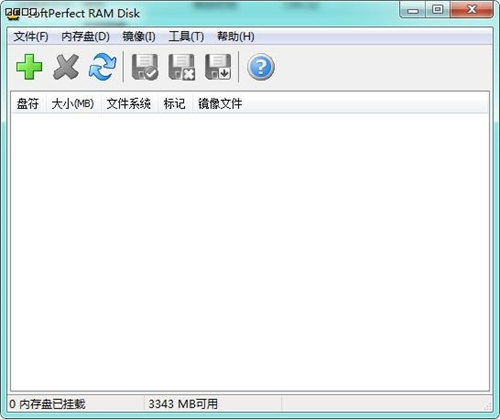This screenshot has height=419, width=500.
Task: Maximize the RAM Disk window
Action: coord(438,9)
